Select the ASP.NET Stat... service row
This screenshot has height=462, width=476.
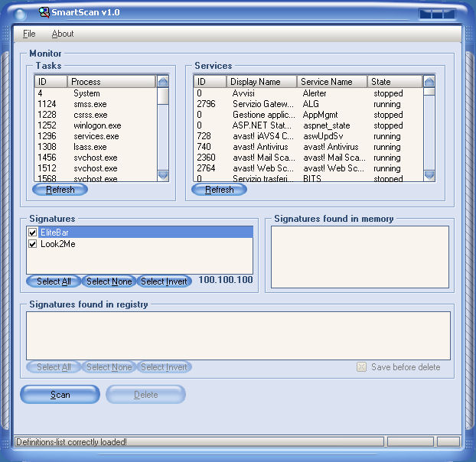pos(308,125)
